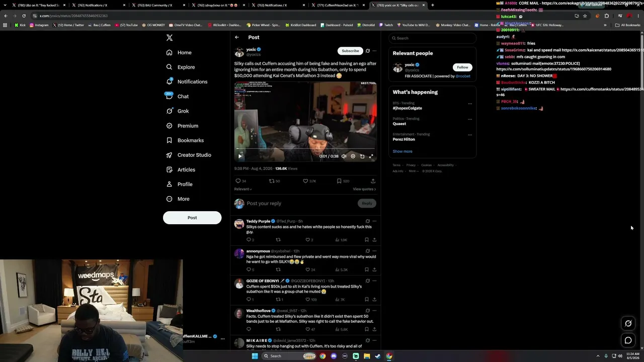The image size is (644, 362).
Task: Expand the More menu in the sidebar
Action: coord(178,199)
